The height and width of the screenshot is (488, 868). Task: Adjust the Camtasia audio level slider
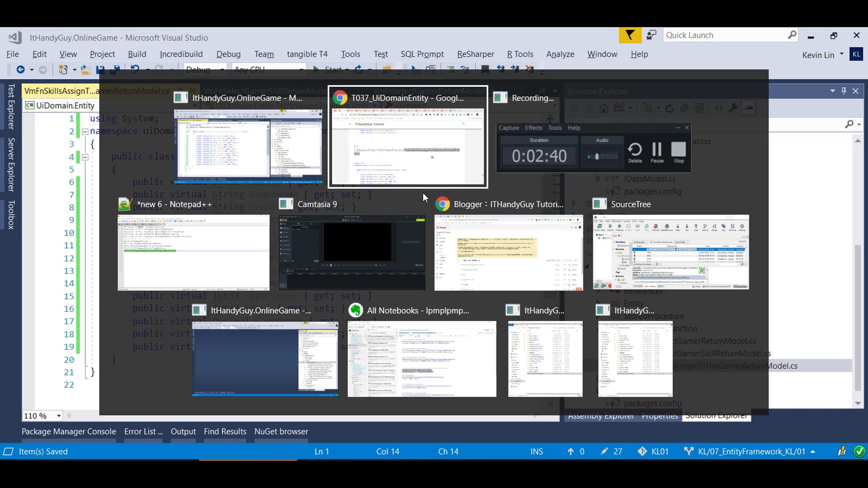(597, 156)
